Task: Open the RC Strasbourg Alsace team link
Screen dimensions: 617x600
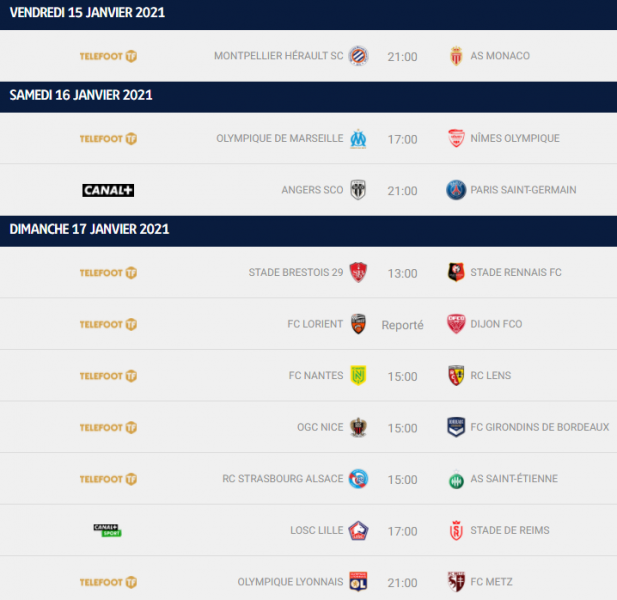Action: pyautogui.click(x=283, y=478)
